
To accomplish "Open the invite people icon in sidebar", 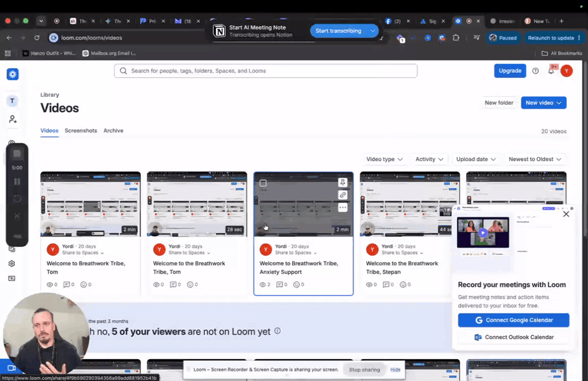I will 13,119.
